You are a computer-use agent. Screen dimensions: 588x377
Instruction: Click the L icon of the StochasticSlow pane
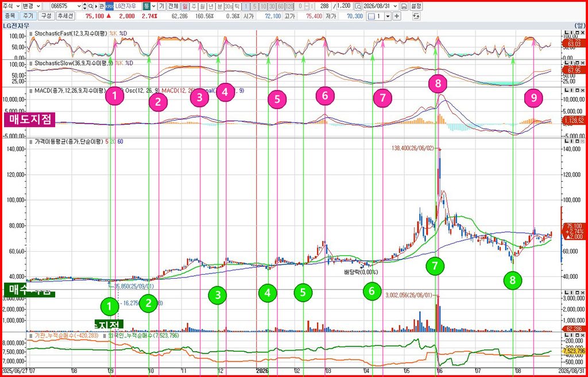coord(567,63)
